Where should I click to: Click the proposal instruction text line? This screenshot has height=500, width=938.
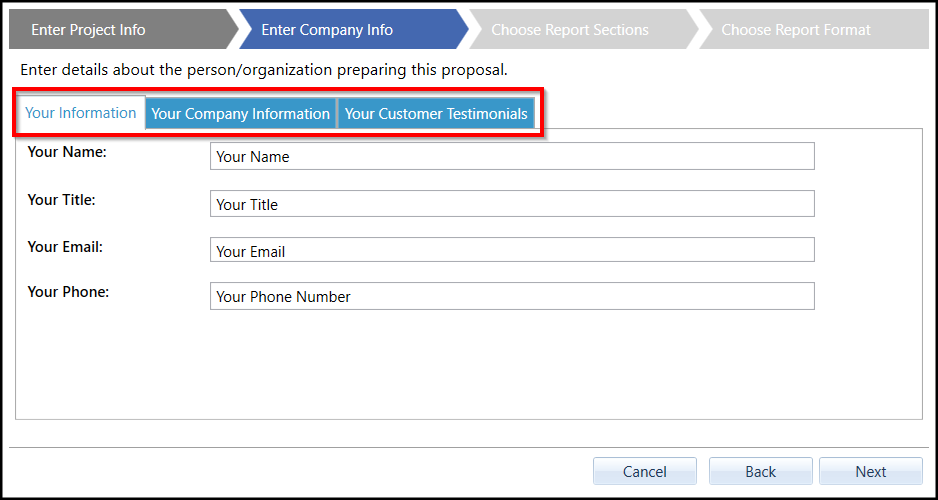(264, 71)
